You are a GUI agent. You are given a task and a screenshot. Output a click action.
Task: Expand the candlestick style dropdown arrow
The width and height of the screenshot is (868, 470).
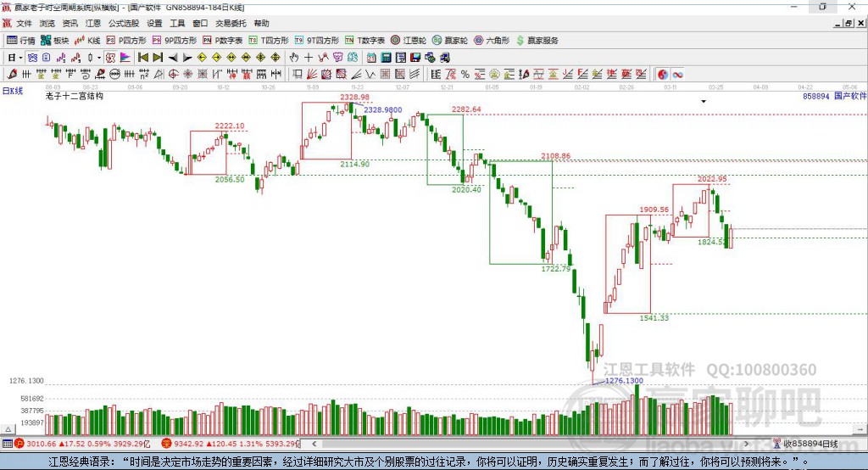click(99, 58)
